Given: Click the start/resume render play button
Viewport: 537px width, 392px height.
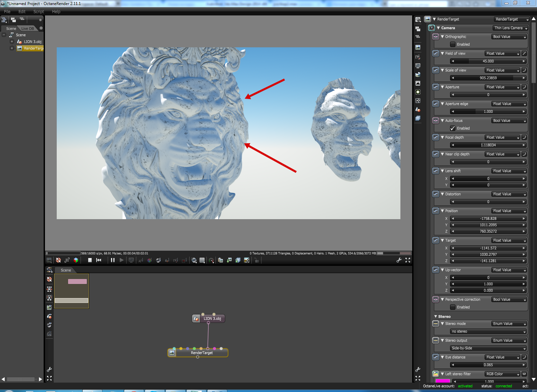Looking at the screenshot, I should [121, 260].
